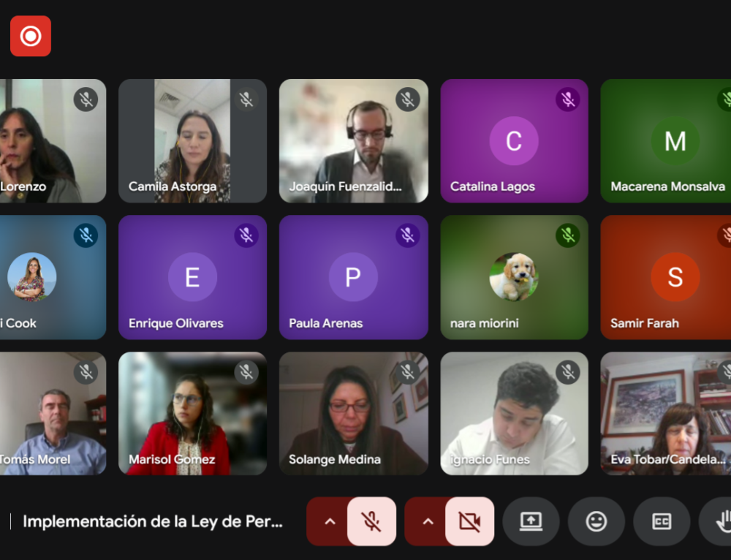Image resolution: width=731 pixels, height=560 pixels.
Task: Click the 'Enrique Olivares' name label
Action: 175,323
